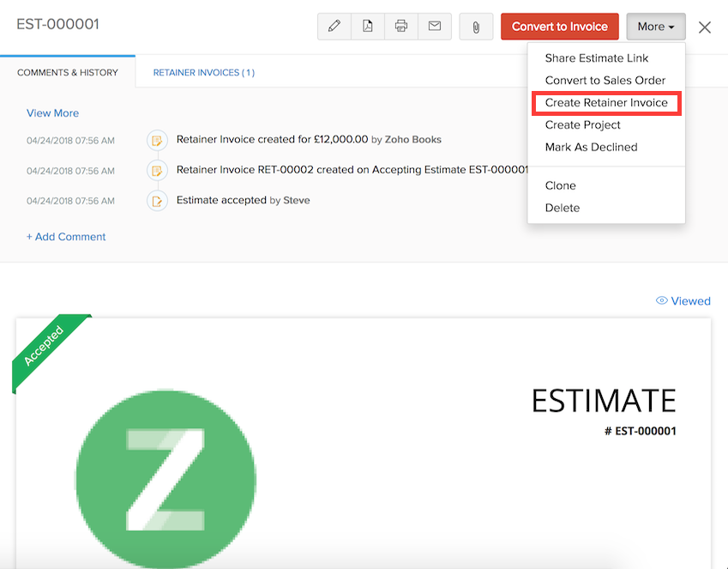The image size is (728, 569).
Task: Click history icon beside Estimate accepted
Action: click(x=157, y=202)
